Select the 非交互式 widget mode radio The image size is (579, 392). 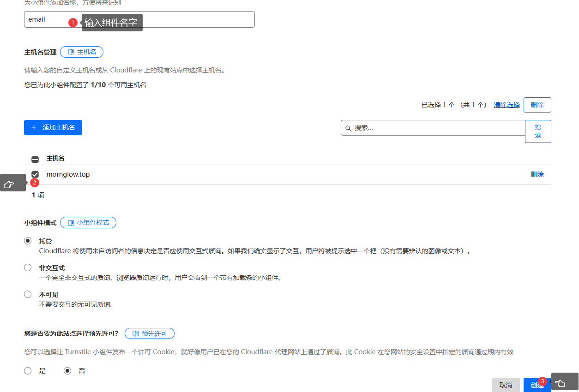(x=28, y=267)
